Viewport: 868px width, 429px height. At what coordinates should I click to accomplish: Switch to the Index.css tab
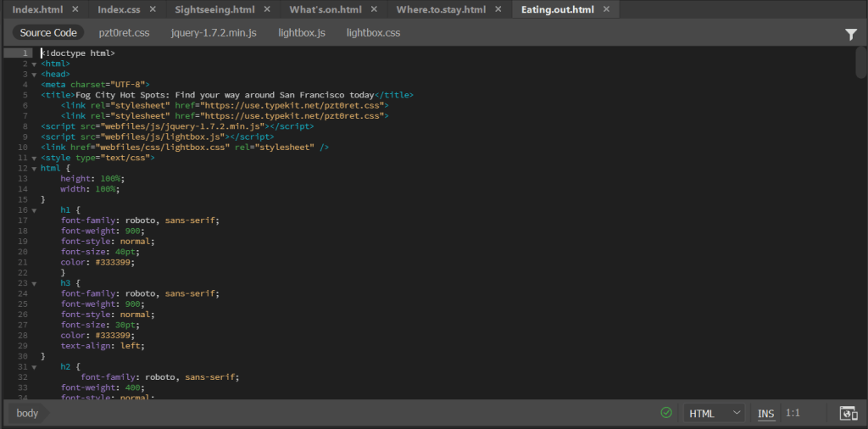click(119, 9)
